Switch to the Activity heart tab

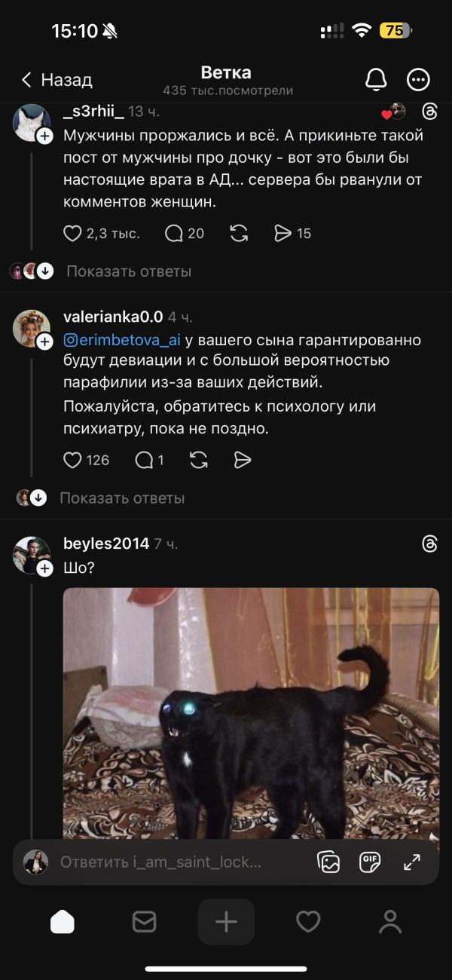tap(308, 921)
